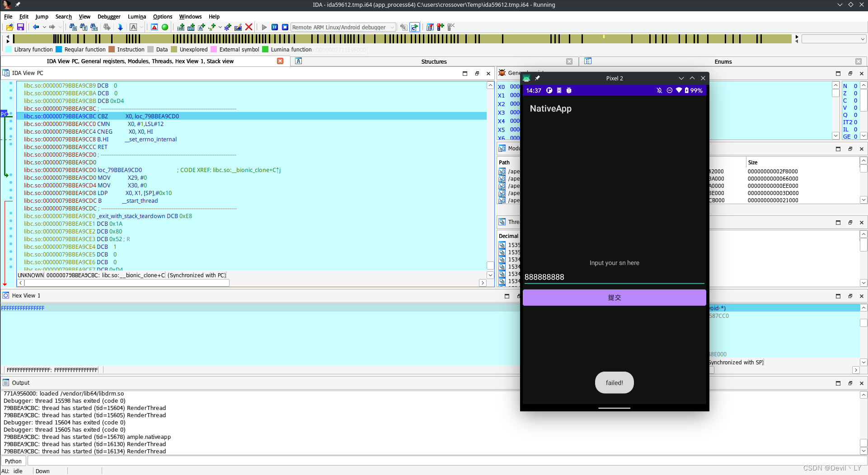Open a file with the folder icon
Image resolution: width=868 pixels, height=475 pixels.
(x=9, y=27)
